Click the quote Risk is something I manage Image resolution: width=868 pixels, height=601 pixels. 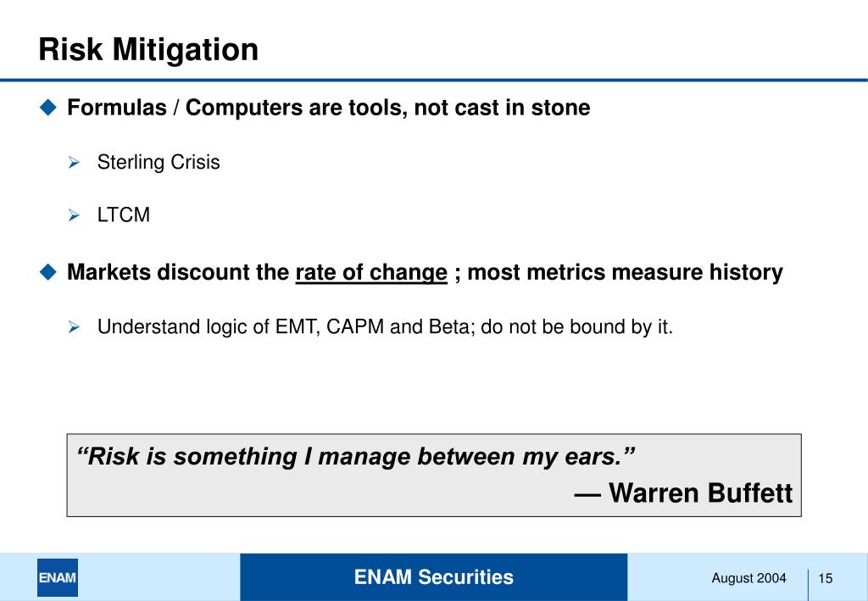356,457
